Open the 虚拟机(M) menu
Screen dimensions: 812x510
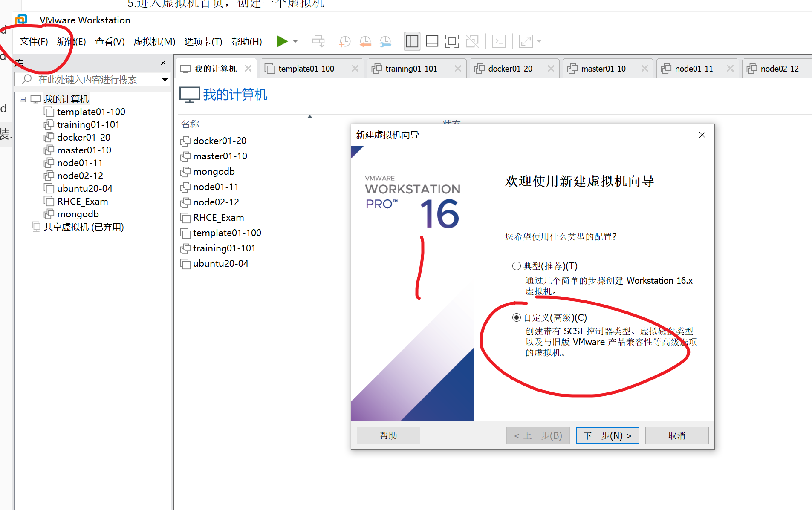click(x=154, y=41)
